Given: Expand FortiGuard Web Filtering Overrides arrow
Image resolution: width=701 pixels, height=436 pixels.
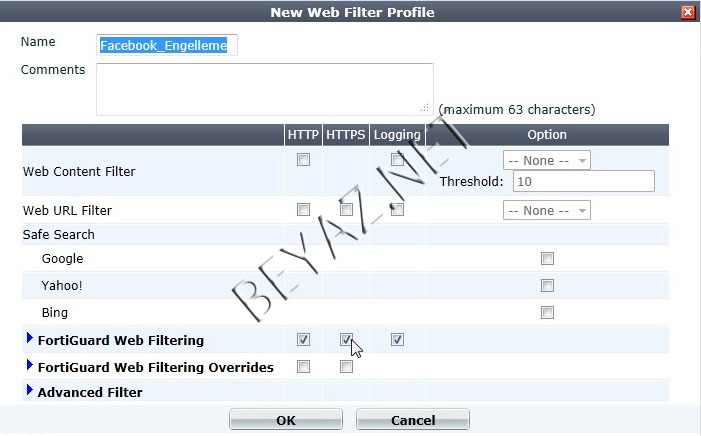Looking at the screenshot, I should pyautogui.click(x=30, y=365).
